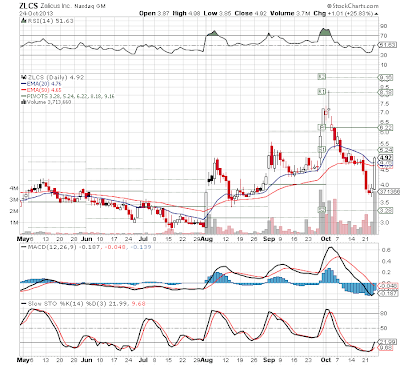Click the 50 level on stochastic axis
This screenshot has width=400, height=365.
coord(384,328)
